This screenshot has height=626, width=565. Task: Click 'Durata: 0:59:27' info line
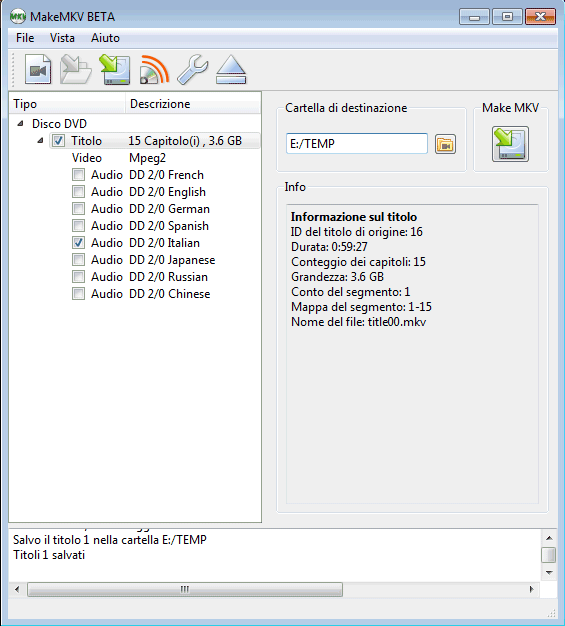[329, 247]
